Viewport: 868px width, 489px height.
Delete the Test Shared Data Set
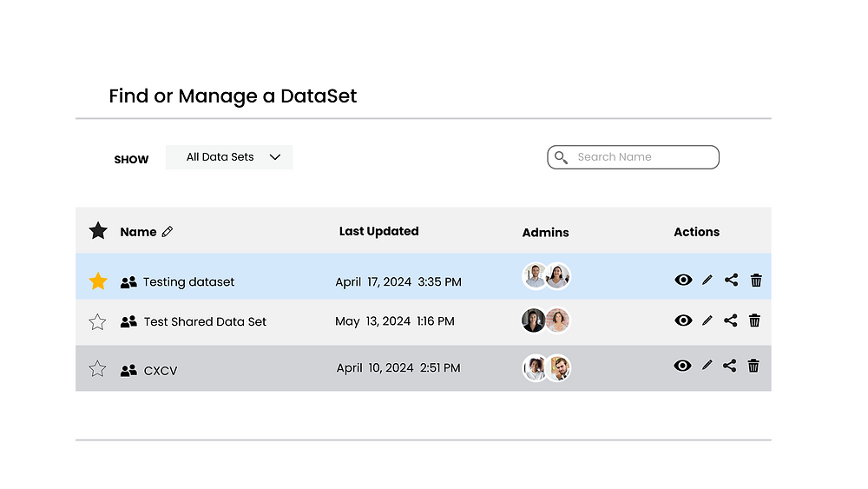coord(754,320)
